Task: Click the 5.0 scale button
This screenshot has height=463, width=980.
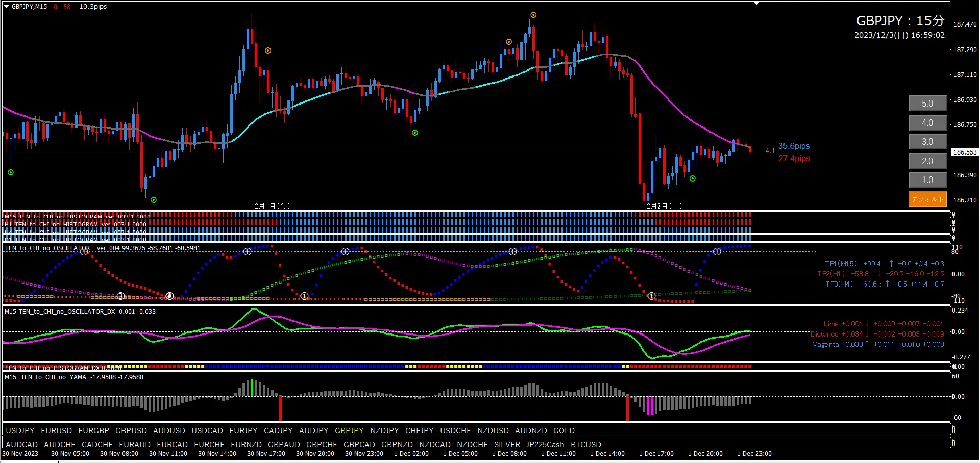Action: click(x=927, y=104)
